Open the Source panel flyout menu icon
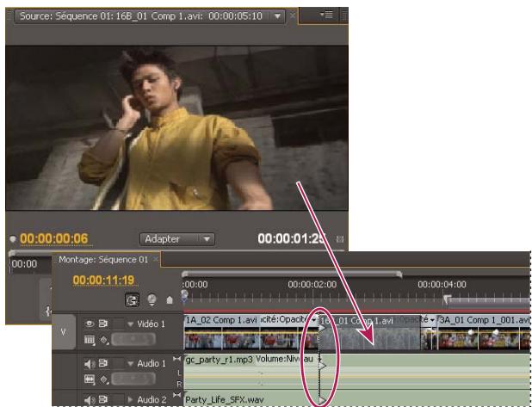 point(326,15)
